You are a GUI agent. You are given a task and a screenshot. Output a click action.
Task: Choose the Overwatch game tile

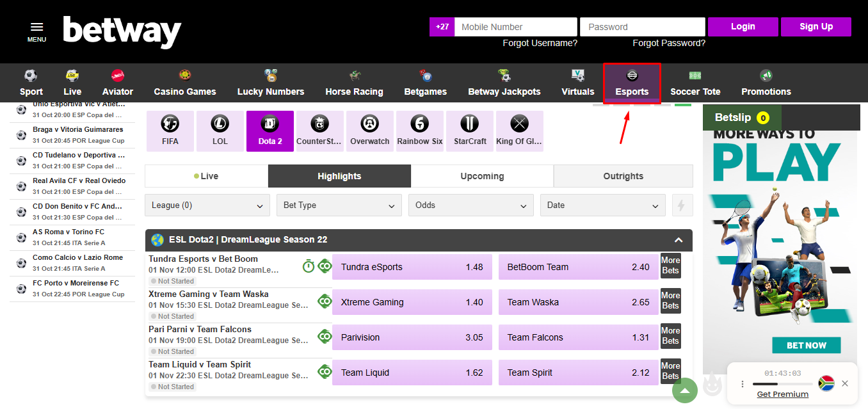point(370,131)
